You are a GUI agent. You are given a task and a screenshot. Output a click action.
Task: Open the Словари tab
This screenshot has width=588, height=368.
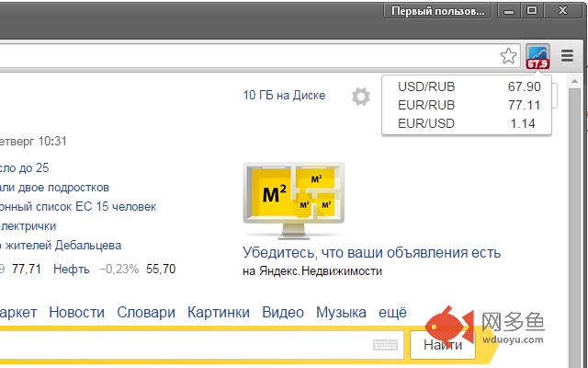coord(146,312)
